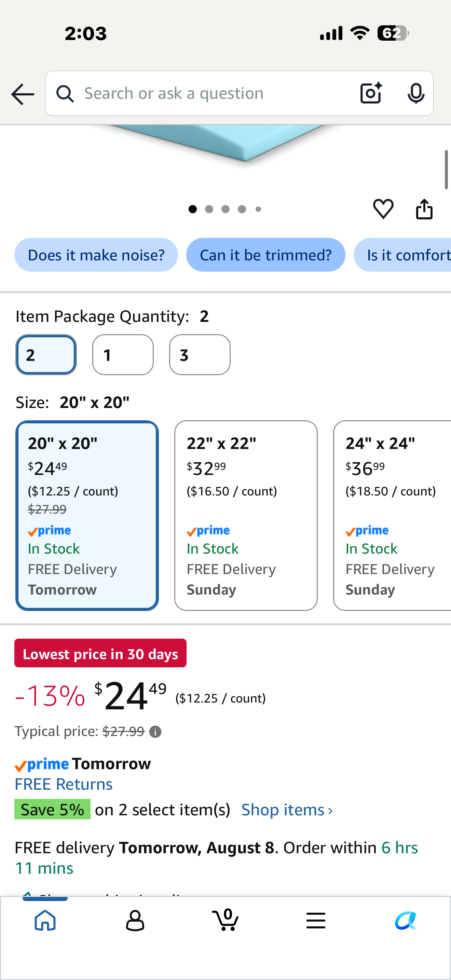
Task: Tap the "Can it be trimmed?" chip
Action: 266,255
